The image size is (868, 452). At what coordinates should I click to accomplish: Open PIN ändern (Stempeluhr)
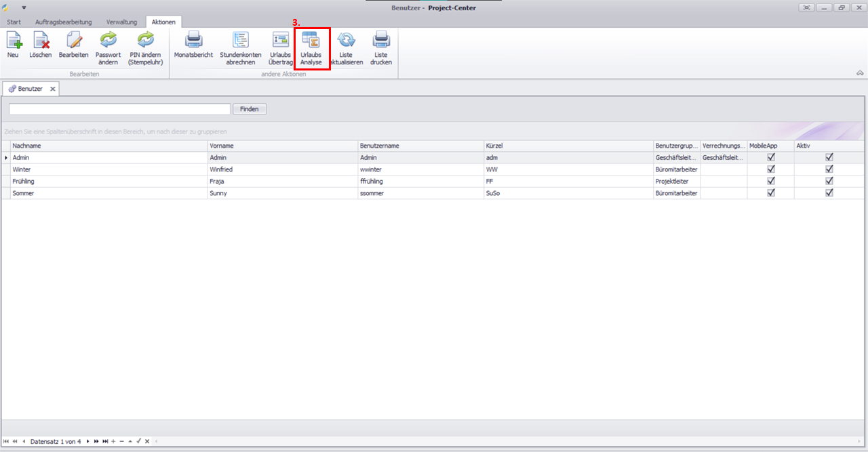pyautogui.click(x=145, y=47)
